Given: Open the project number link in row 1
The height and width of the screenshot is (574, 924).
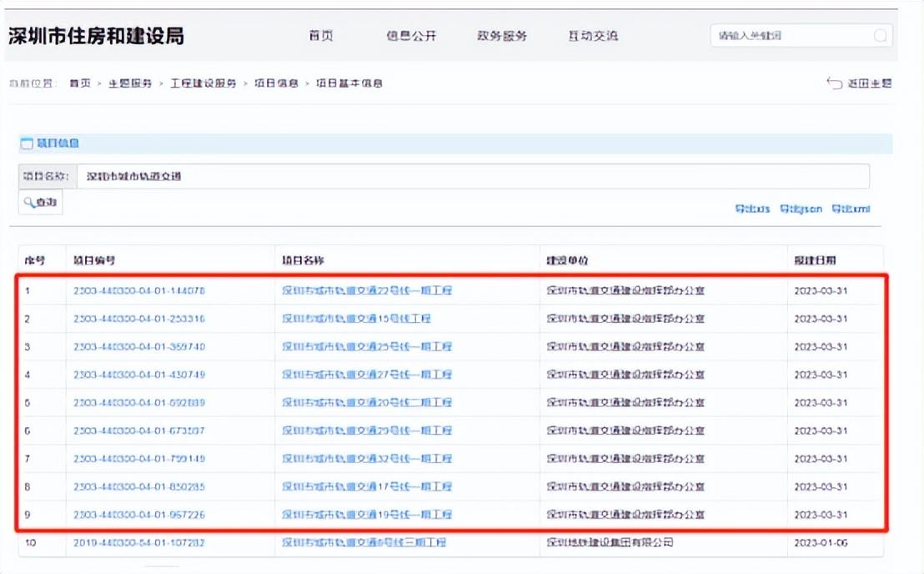Looking at the screenshot, I should [x=139, y=290].
